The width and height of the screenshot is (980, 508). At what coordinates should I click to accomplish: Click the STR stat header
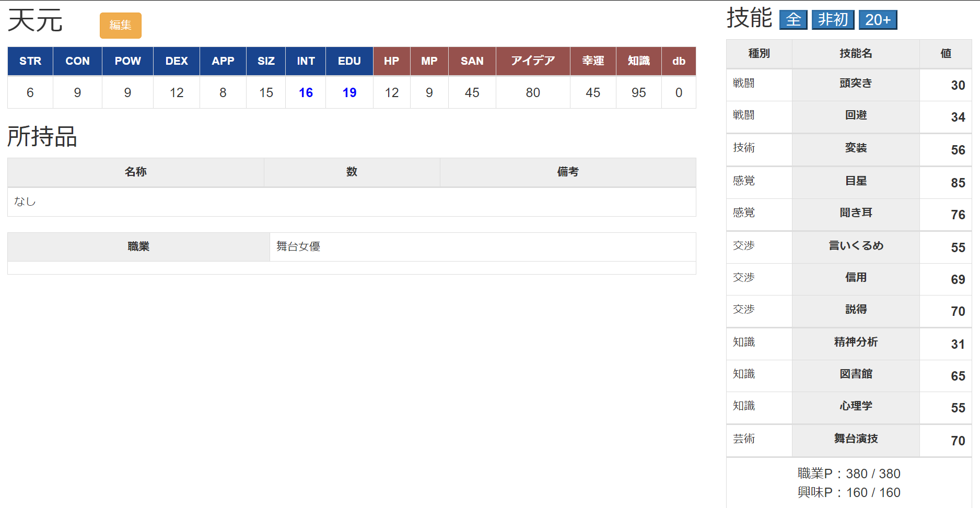(x=30, y=61)
